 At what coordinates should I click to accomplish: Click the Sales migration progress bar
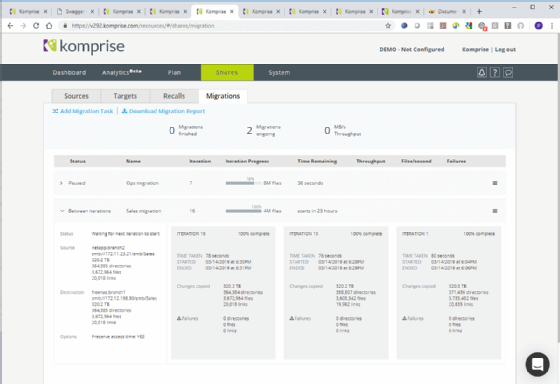(243, 211)
